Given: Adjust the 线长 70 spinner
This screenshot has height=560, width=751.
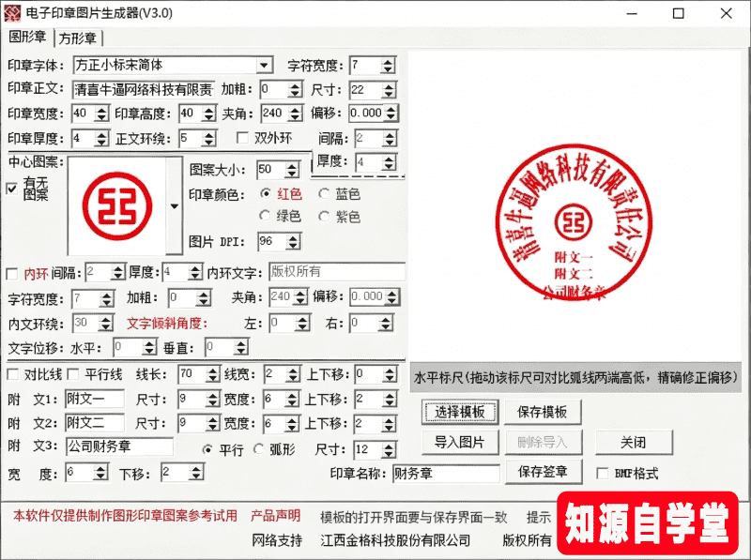Looking at the screenshot, I should tap(212, 374).
